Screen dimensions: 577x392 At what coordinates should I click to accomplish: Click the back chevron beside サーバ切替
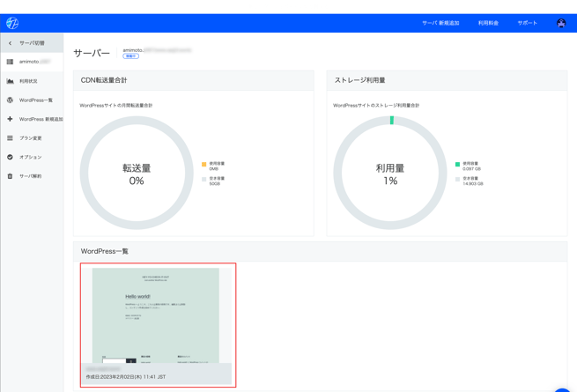click(x=10, y=43)
